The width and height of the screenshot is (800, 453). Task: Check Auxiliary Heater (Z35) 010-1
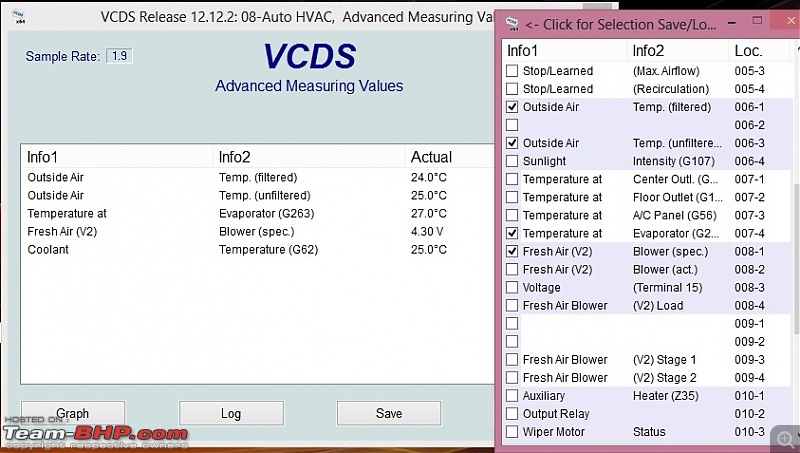[512, 396]
